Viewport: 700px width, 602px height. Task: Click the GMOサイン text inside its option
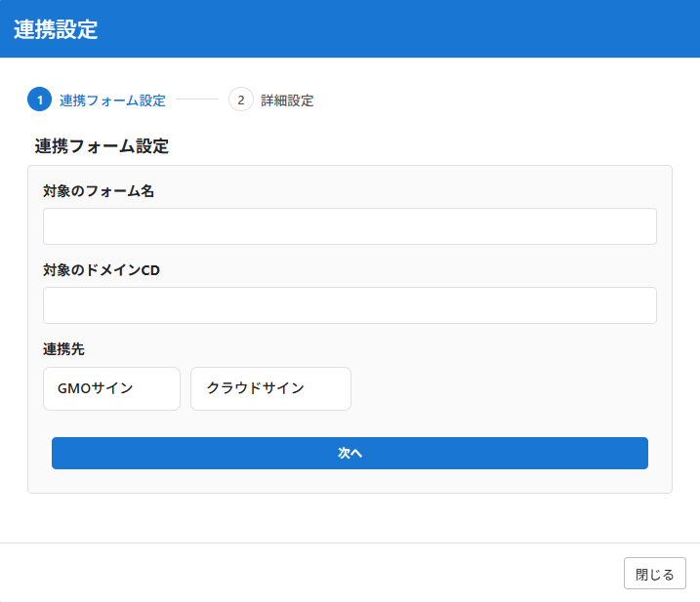95,388
